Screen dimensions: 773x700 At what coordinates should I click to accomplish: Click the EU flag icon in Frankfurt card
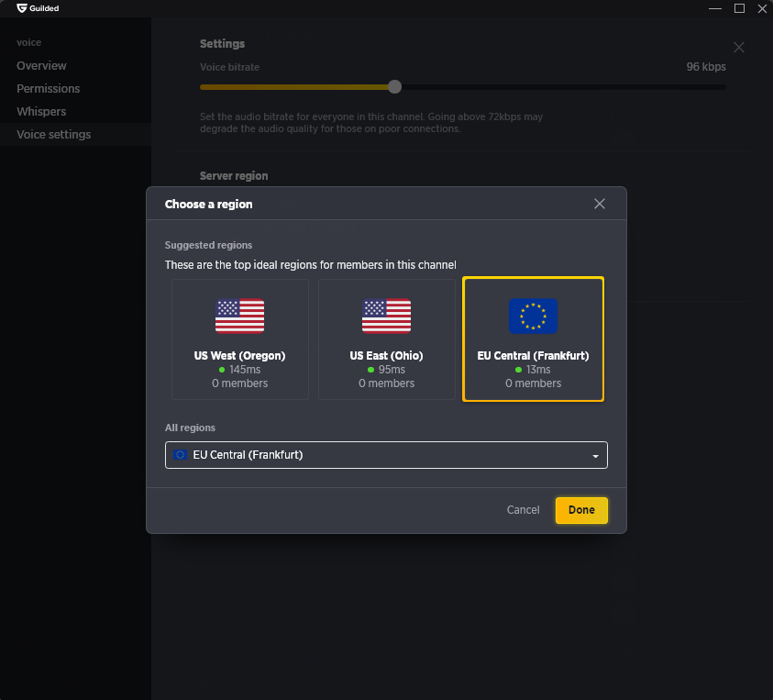click(x=533, y=316)
